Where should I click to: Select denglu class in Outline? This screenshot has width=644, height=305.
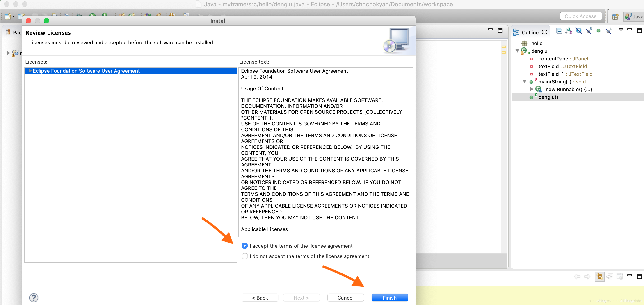point(539,51)
